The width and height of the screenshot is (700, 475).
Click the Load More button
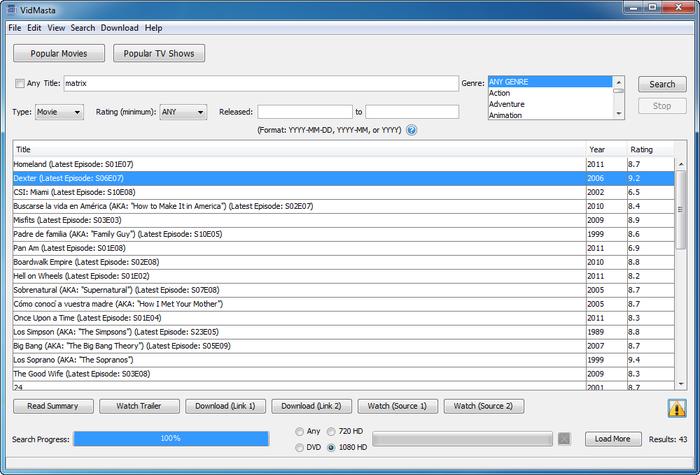613,439
